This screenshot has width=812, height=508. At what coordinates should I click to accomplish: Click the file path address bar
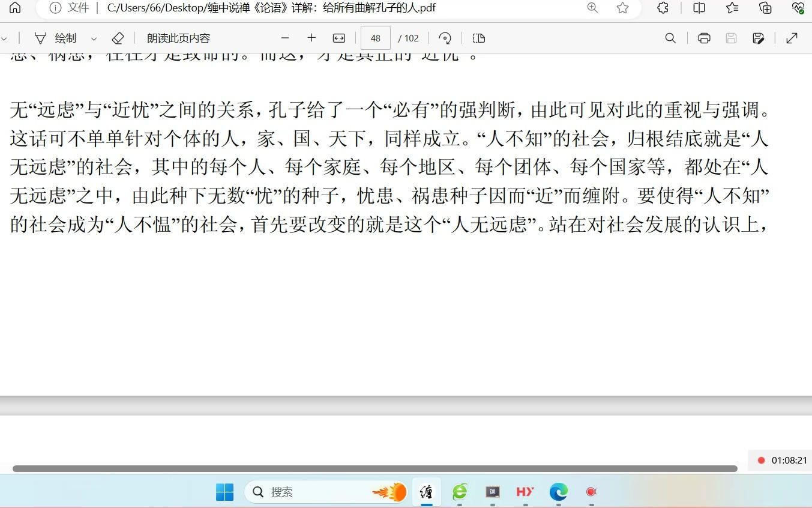pos(271,8)
